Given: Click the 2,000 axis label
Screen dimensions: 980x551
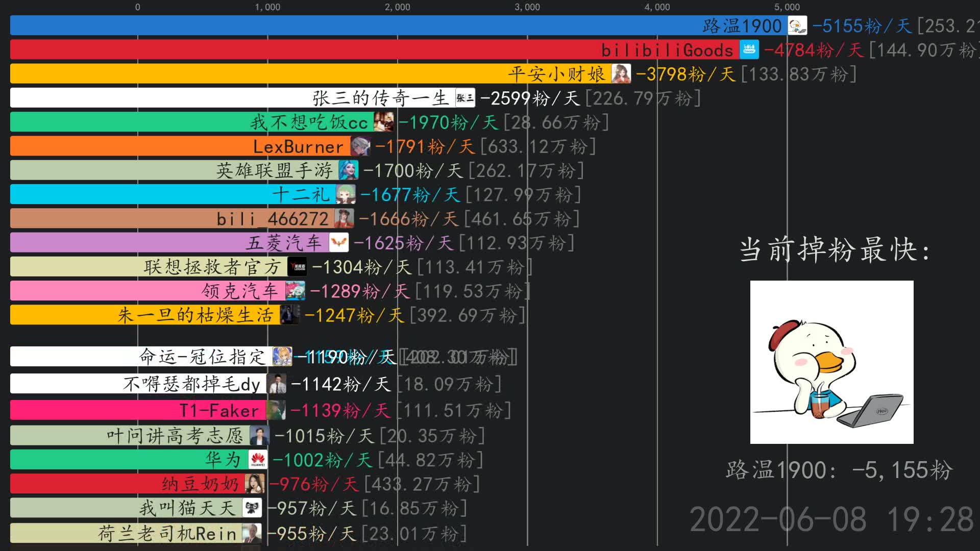Looking at the screenshot, I should pyautogui.click(x=398, y=7).
